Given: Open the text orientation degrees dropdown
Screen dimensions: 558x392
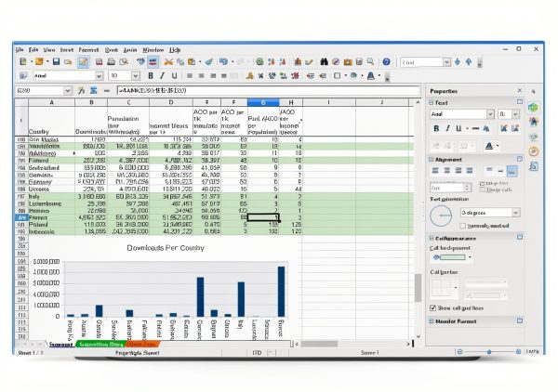Looking at the screenshot, I should (x=515, y=213).
